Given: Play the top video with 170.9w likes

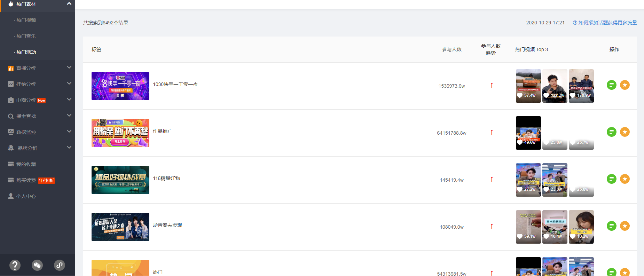Looking at the screenshot, I should click(581, 86).
